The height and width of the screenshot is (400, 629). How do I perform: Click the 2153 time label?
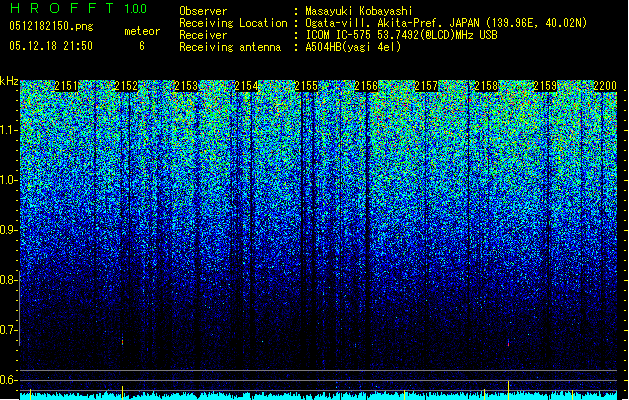[186, 86]
